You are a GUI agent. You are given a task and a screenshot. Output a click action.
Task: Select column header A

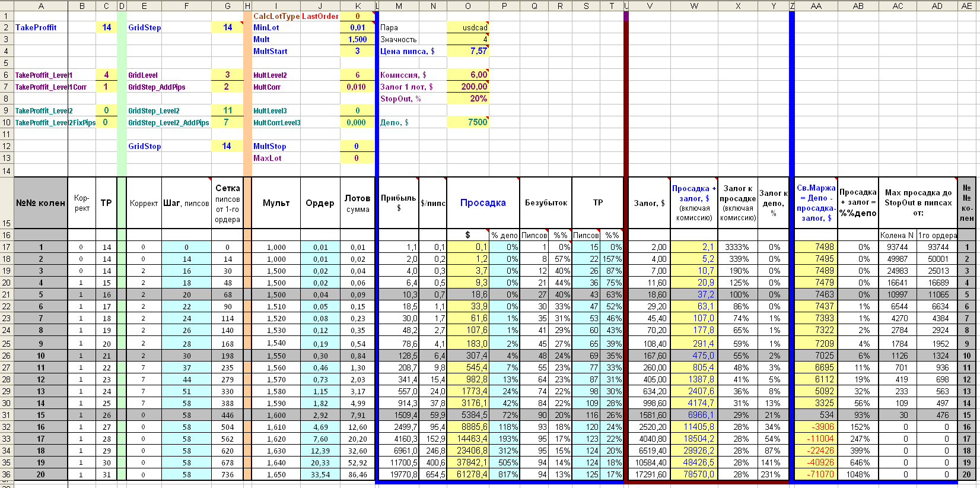(41, 6)
